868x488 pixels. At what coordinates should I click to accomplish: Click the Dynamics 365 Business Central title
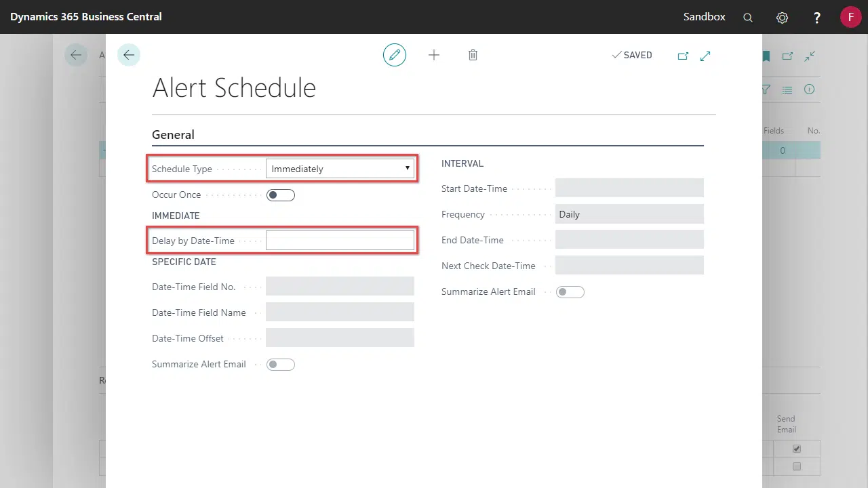[86, 17]
